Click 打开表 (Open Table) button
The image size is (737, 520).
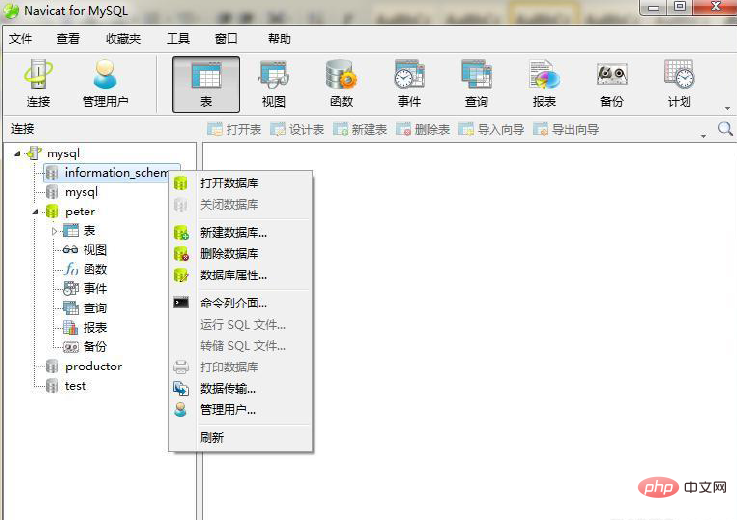(234, 129)
